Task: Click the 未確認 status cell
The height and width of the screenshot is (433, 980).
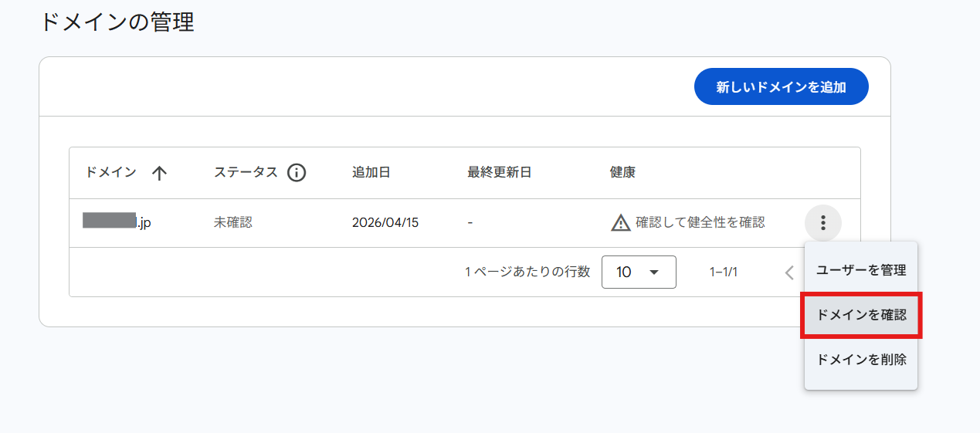Action: (x=233, y=222)
